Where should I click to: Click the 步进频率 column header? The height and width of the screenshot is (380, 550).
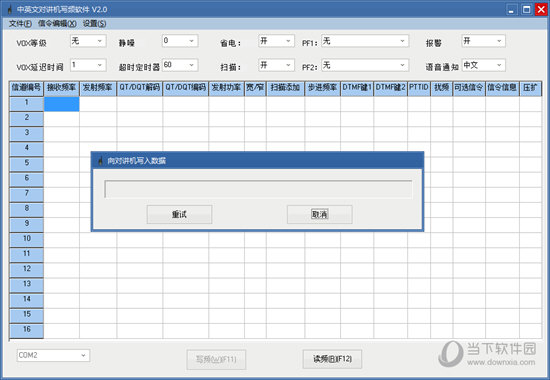pos(322,88)
